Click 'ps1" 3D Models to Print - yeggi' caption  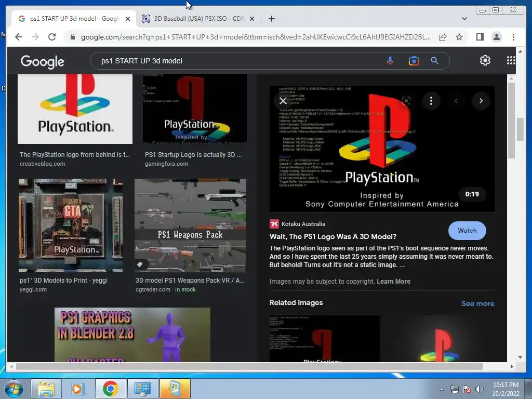63,281
